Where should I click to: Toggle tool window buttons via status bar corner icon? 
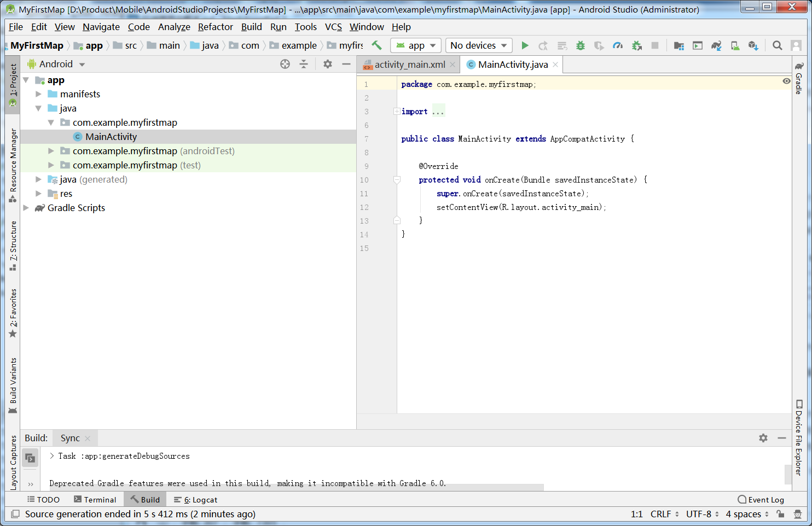(x=15, y=514)
